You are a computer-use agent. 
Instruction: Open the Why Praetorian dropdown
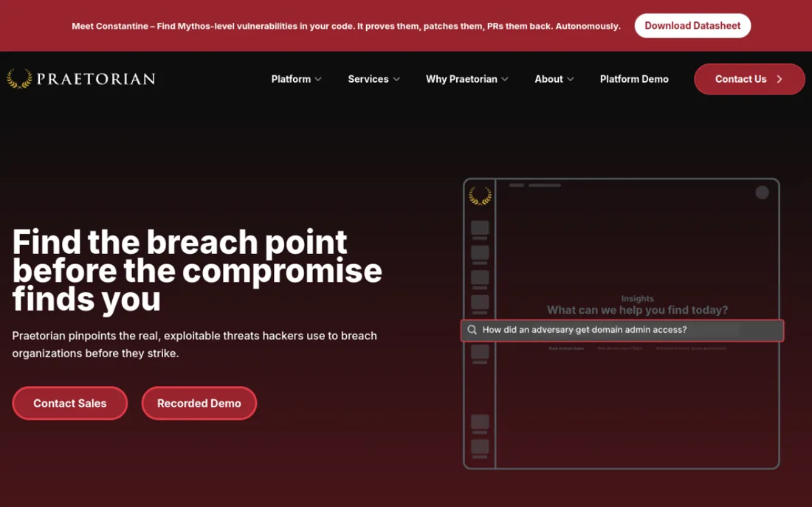point(467,79)
